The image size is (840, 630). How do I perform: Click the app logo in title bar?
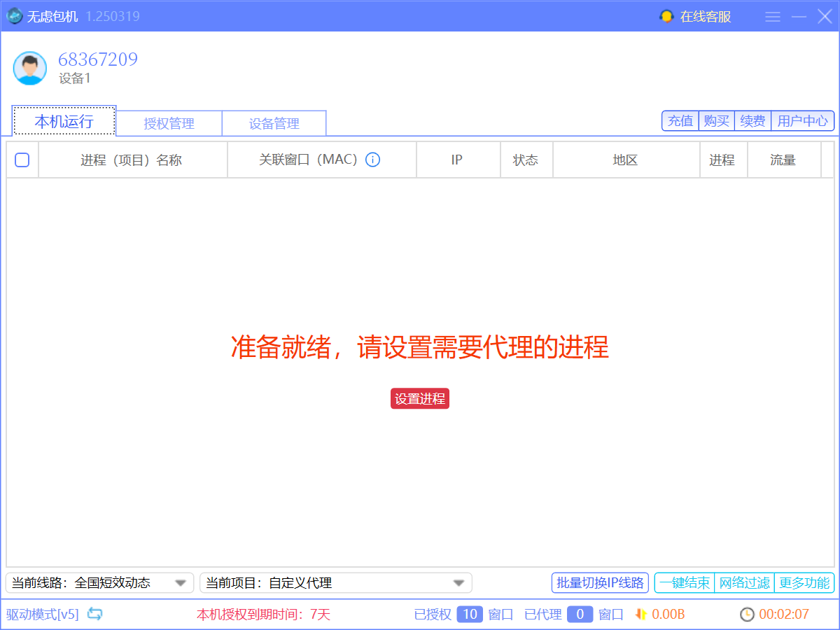[x=14, y=16]
